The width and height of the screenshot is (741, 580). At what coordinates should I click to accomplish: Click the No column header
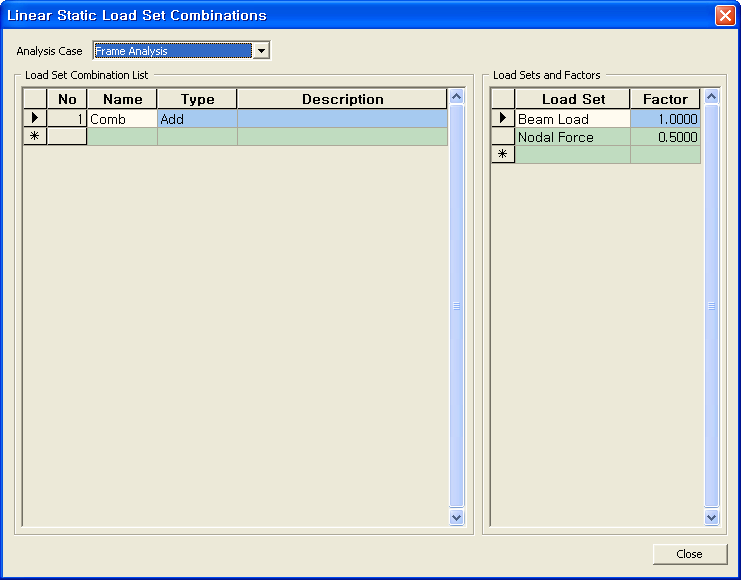pos(67,99)
